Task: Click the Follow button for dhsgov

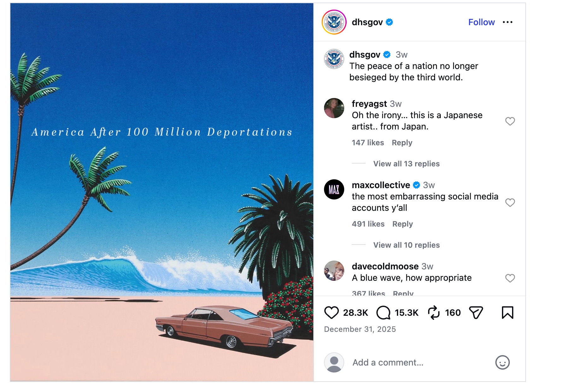Action: pyautogui.click(x=481, y=22)
